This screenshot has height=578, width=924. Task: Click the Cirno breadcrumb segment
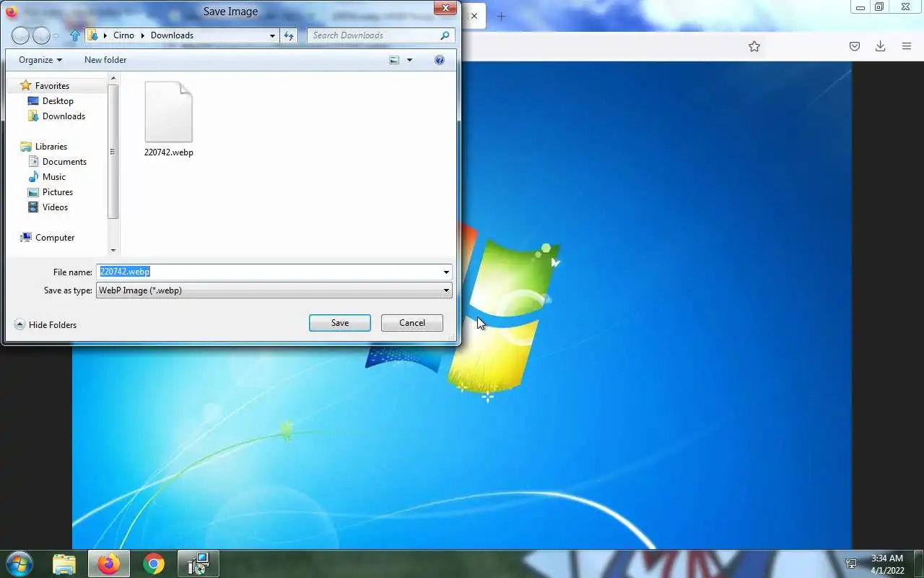123,35
